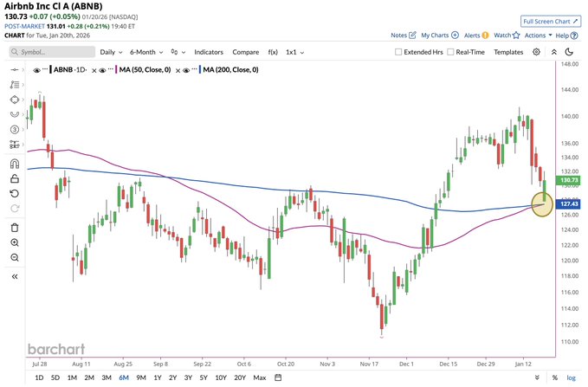Open the Actions dropdown menu
This screenshot has width=588, height=387.
pyautogui.click(x=537, y=35)
